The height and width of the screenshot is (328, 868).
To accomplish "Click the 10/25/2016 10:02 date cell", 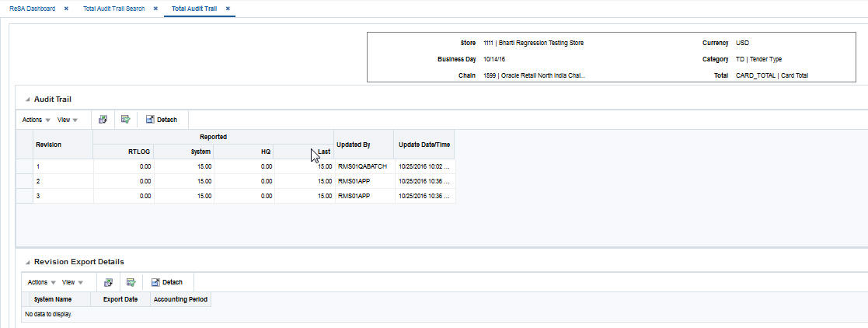I will [425, 166].
